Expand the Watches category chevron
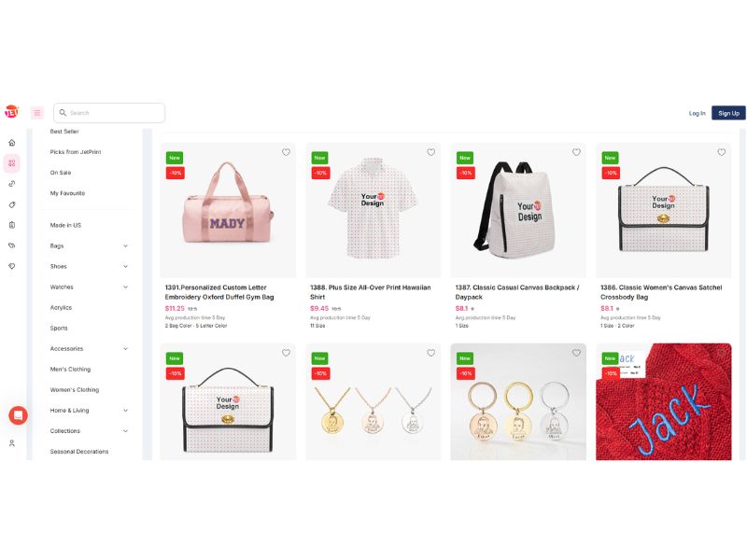The image size is (747, 560). click(125, 287)
